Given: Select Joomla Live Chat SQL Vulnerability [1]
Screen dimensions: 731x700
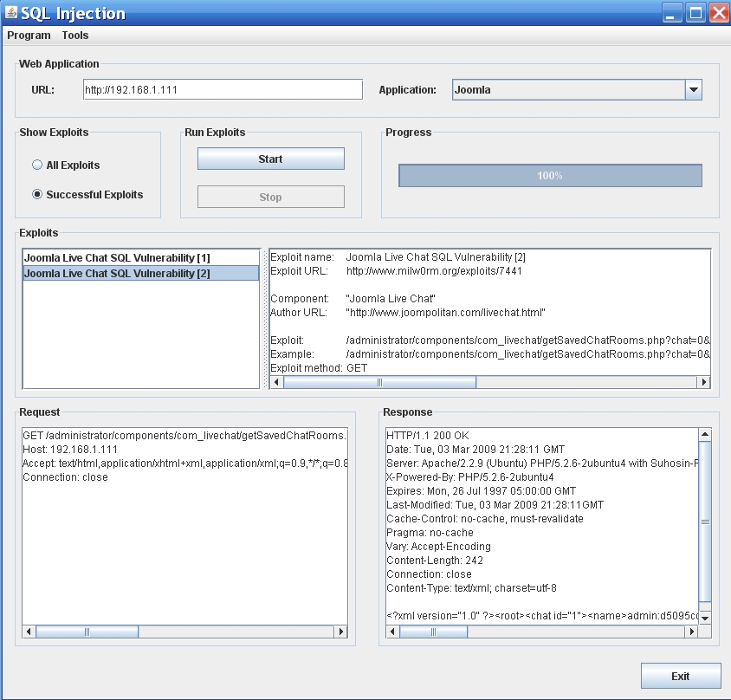Looking at the screenshot, I should click(x=141, y=258).
